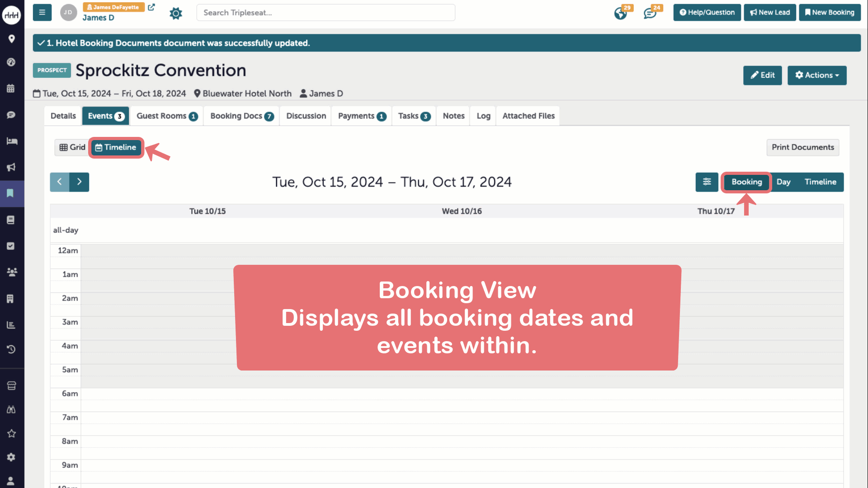
Task: Select Timeline view beside Day button
Action: coord(820,182)
